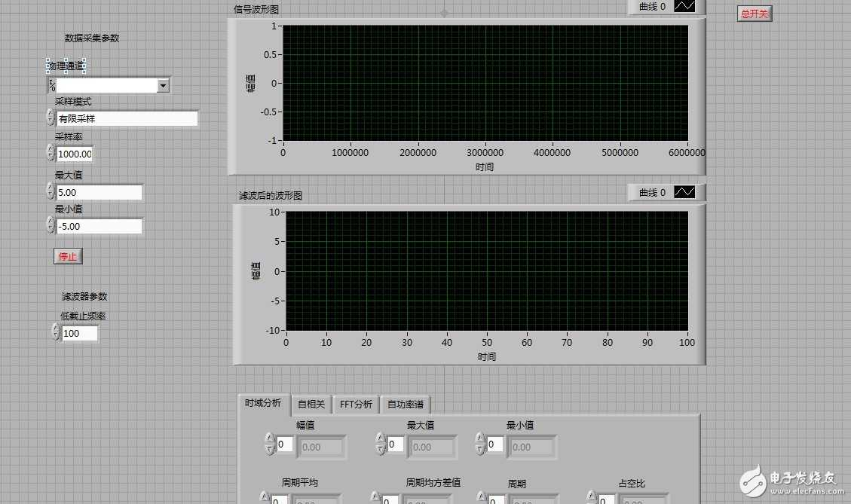Open the 物理通道 channel dropdown arrow
The width and height of the screenshot is (851, 504).
[163, 86]
